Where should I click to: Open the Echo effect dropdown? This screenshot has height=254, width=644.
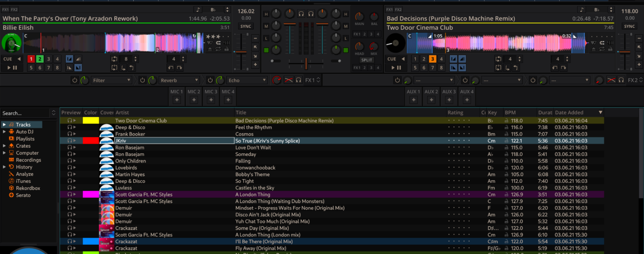[x=247, y=80]
